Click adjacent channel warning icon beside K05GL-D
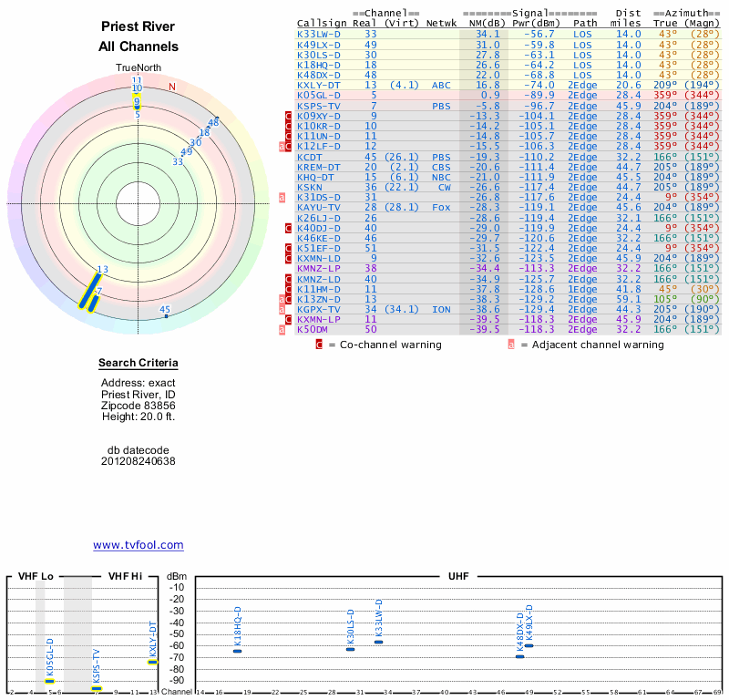Screen dimensions: 729x700 point(282,95)
